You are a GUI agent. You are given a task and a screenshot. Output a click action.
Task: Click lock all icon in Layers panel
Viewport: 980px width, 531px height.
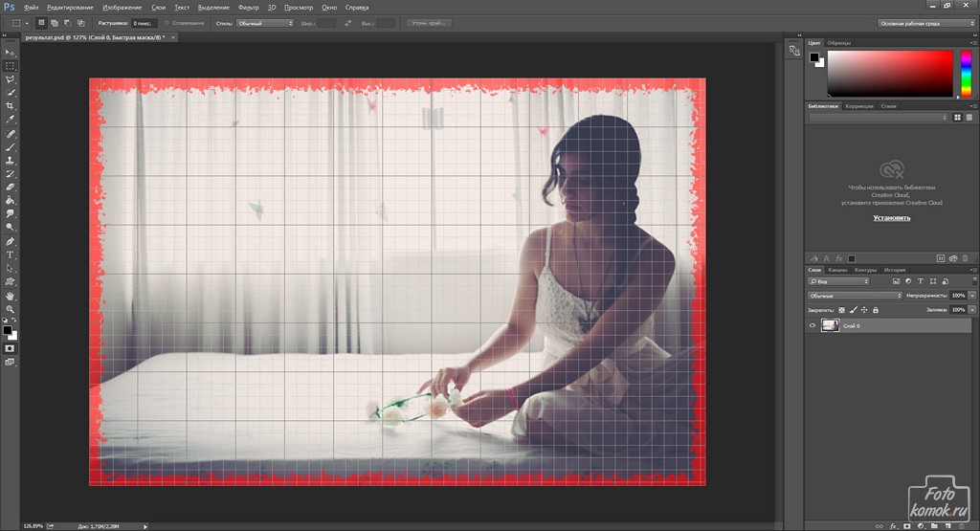877,310
